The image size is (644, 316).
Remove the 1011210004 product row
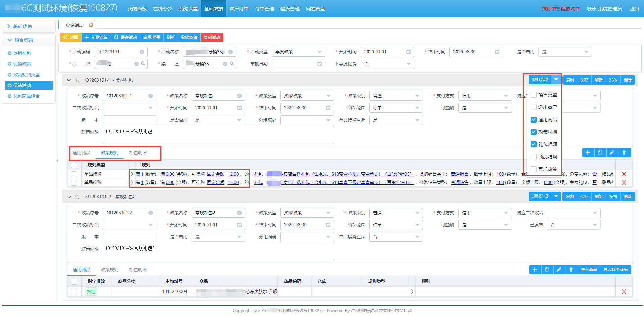[624, 291]
